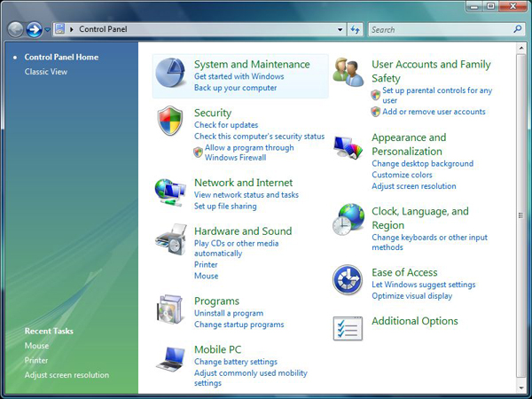532x399 pixels.
Task: Open the Check for updates link
Action: click(226, 125)
